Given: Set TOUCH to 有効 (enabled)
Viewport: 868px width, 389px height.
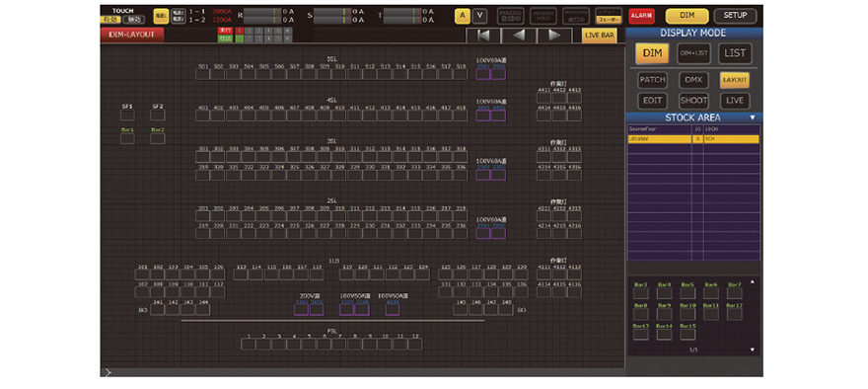Looking at the screenshot, I should point(110,20).
